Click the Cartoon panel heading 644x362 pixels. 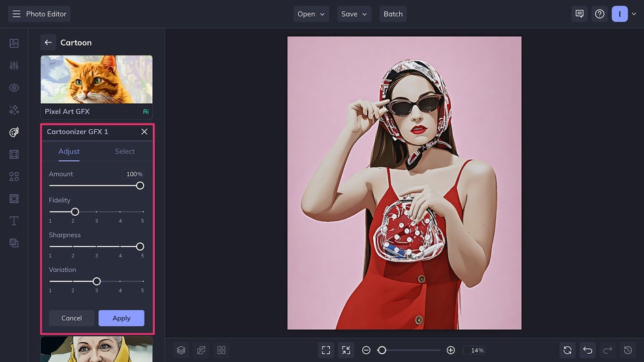(x=76, y=42)
